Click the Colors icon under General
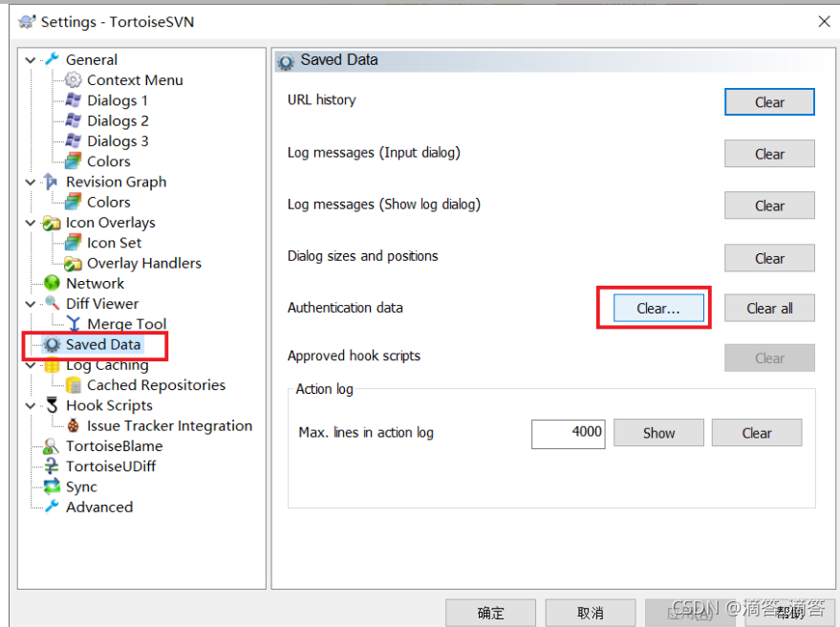The image size is (840, 627). (x=73, y=161)
